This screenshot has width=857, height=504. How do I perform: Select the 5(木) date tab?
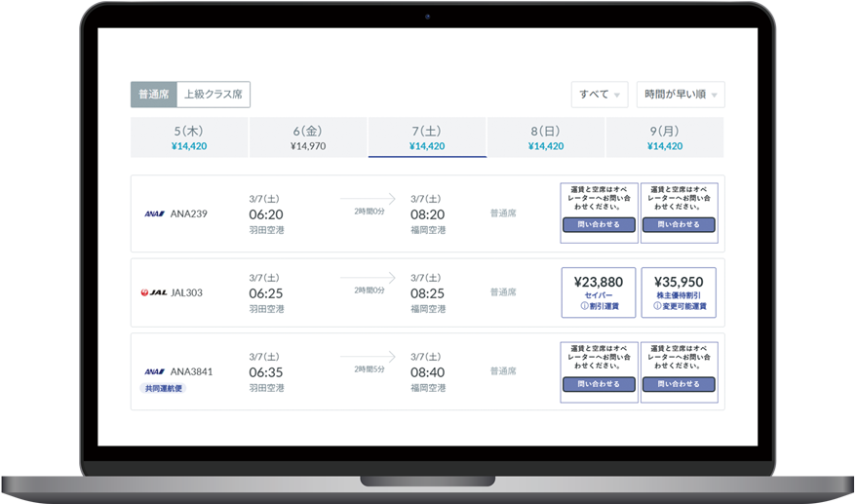[x=190, y=137]
